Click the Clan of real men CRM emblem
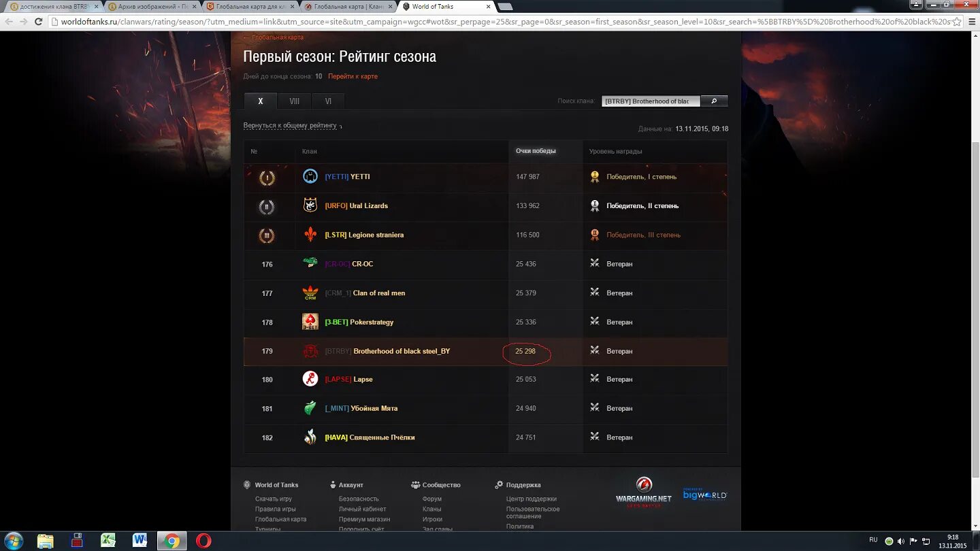This screenshot has height=551, width=980. pos(310,293)
